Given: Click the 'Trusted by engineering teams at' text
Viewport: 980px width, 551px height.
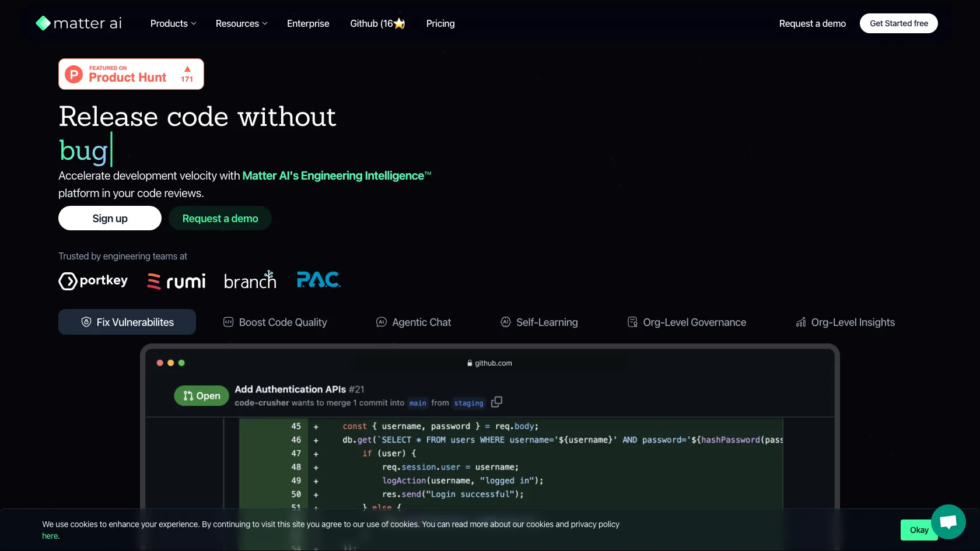Looking at the screenshot, I should tap(123, 256).
